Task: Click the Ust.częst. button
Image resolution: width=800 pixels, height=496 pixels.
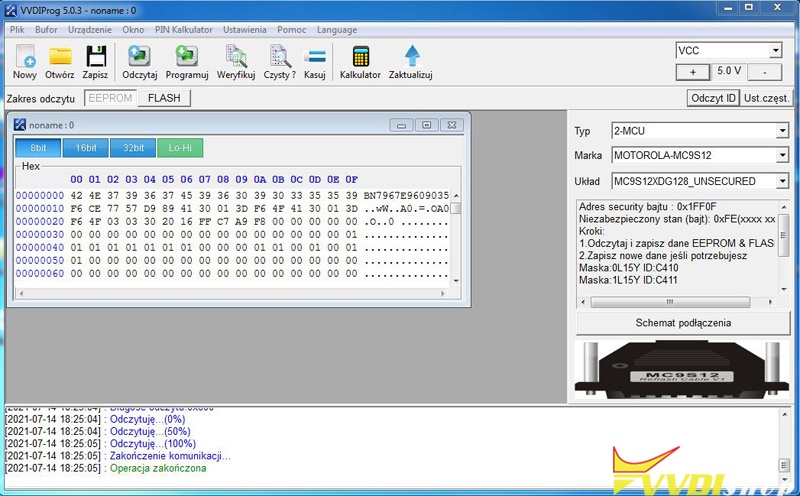Action: coord(767,98)
